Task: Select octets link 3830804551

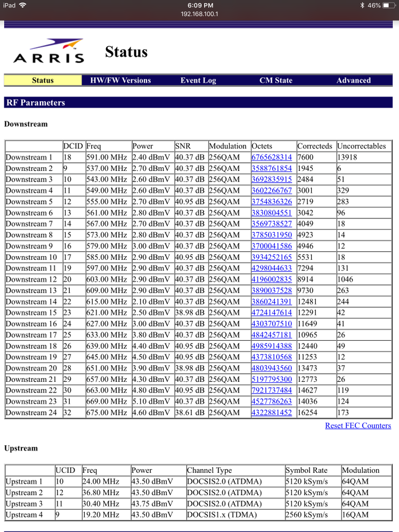Action: 272,213
